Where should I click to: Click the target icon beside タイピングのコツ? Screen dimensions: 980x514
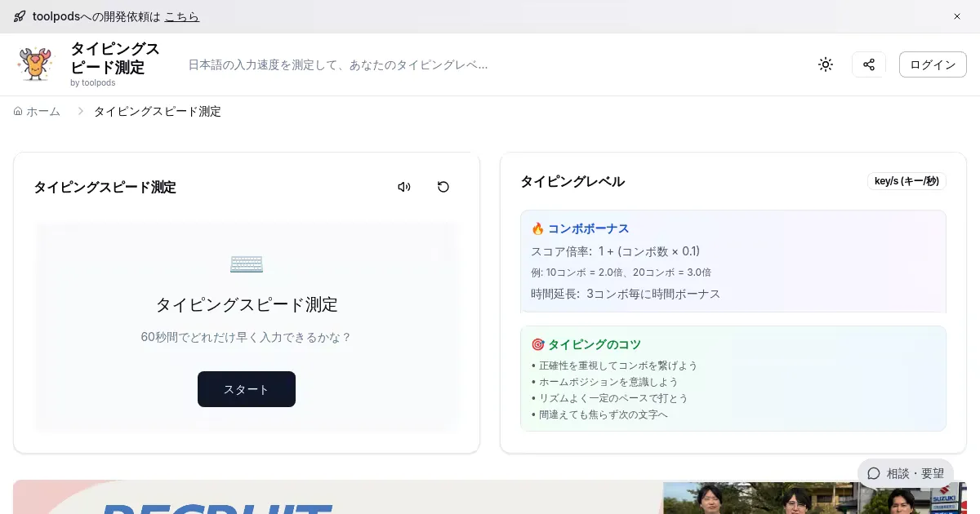[537, 345]
